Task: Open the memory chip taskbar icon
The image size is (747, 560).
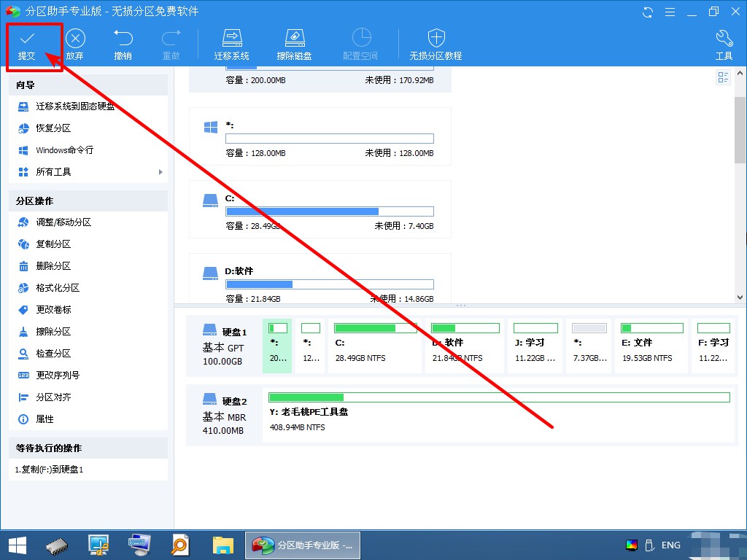Action: click(x=57, y=545)
